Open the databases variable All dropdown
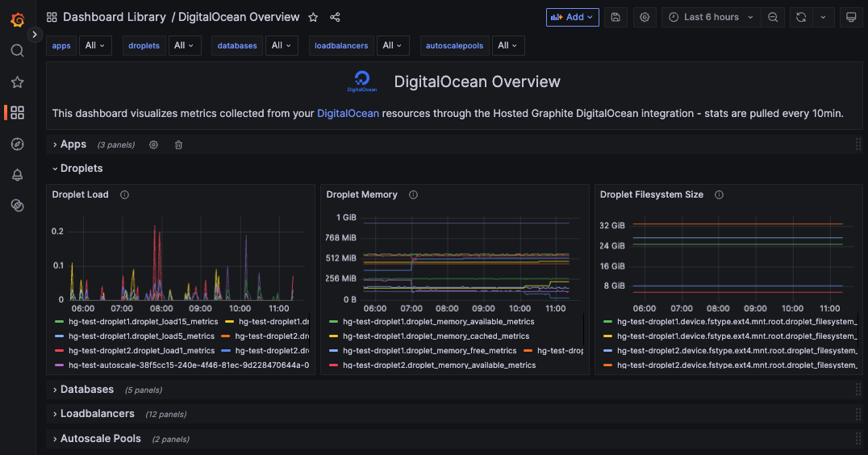 click(282, 45)
